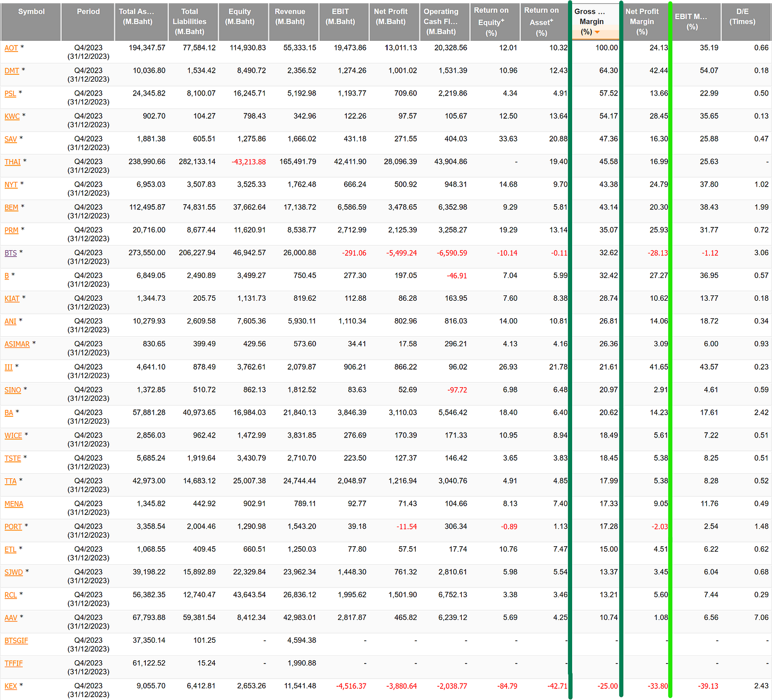Select III net profit margin 41.65
The width and height of the screenshot is (772, 700).
point(659,367)
